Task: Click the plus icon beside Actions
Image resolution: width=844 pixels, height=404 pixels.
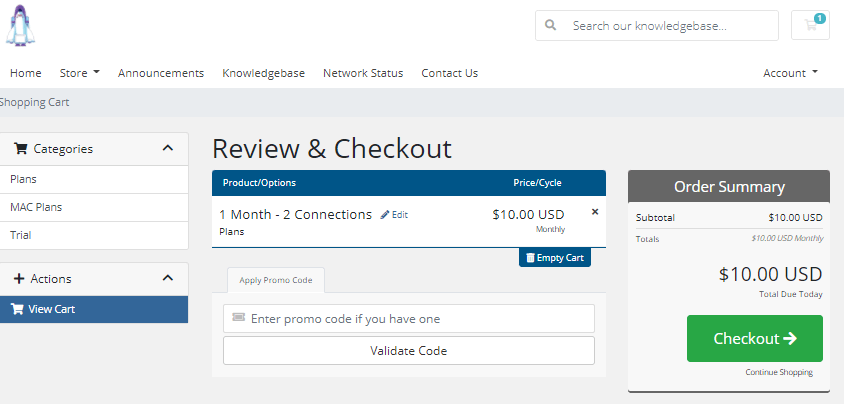Action: click(x=19, y=279)
